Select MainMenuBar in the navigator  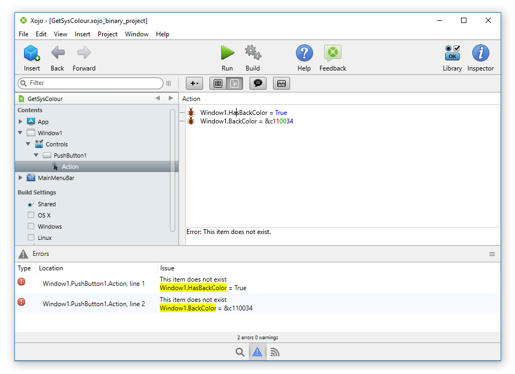coord(56,178)
